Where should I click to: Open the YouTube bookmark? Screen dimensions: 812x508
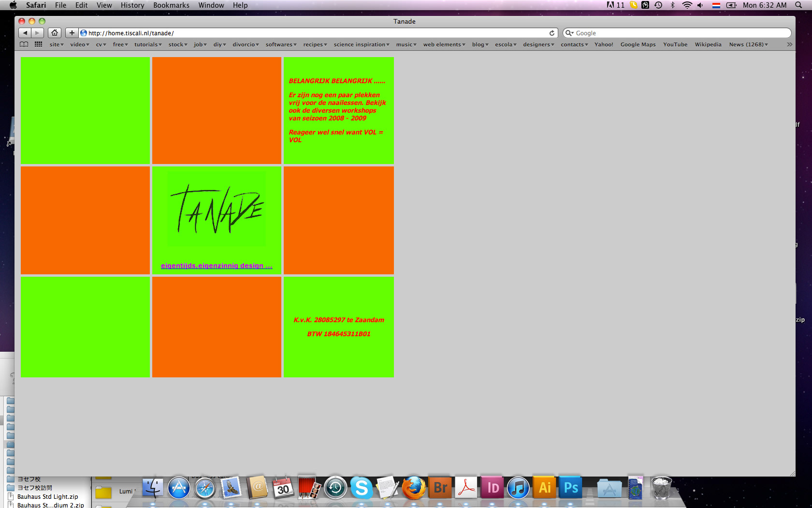click(675, 45)
